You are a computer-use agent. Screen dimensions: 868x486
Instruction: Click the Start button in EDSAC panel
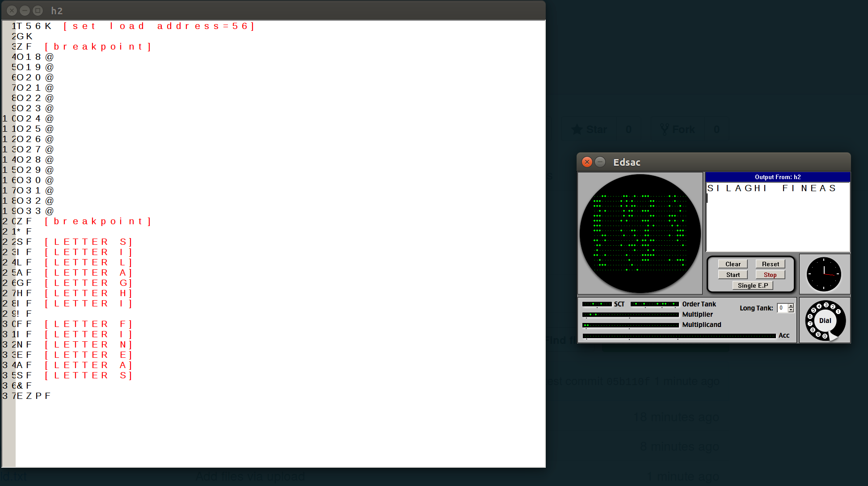(x=732, y=275)
